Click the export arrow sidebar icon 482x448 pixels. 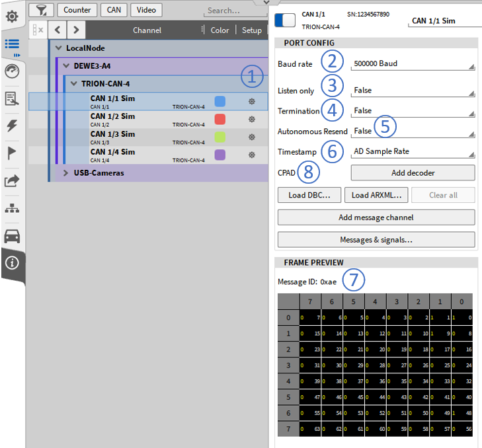click(x=12, y=180)
